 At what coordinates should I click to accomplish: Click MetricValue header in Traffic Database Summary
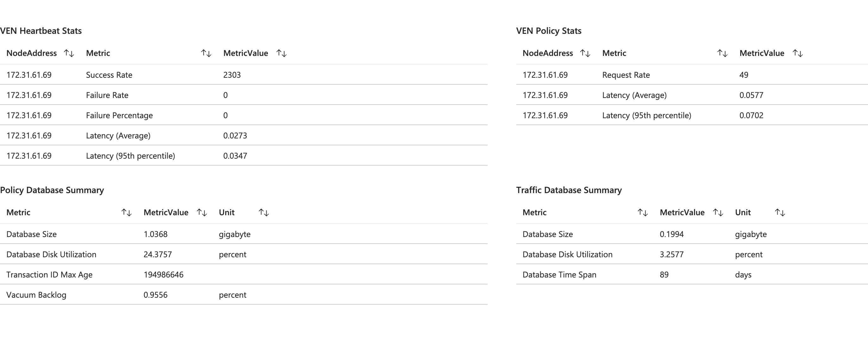click(x=682, y=212)
